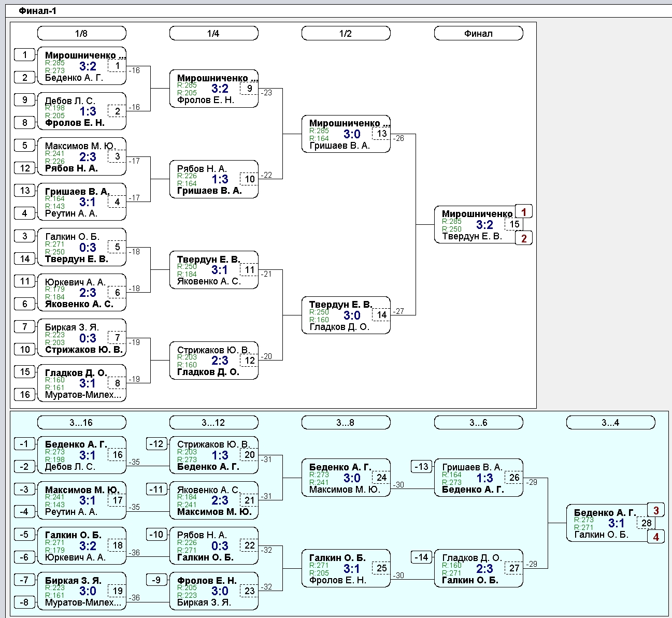Image resolution: width=672 pixels, height=618 pixels.
Task: Click score 3:1 in match 28
Action: [x=617, y=523]
